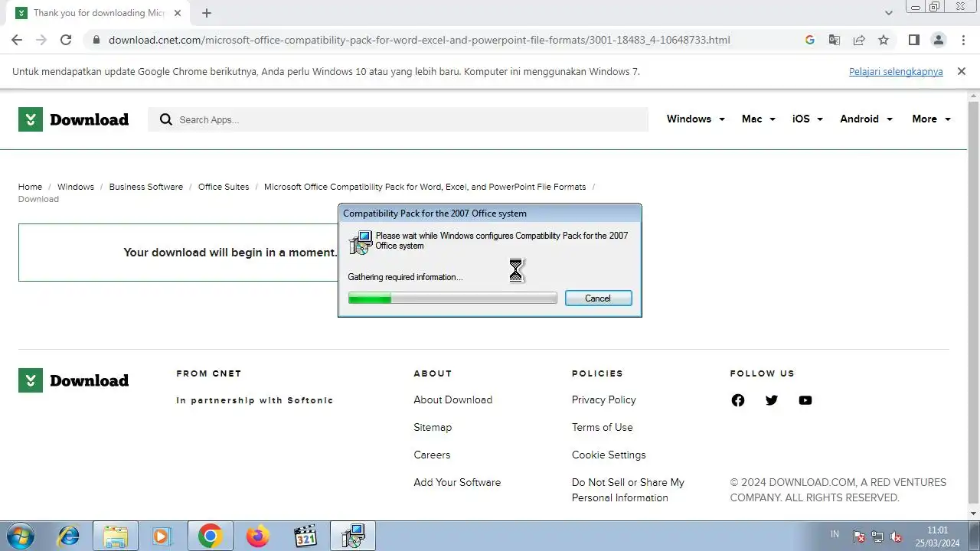Screen dimensions: 980x551
Task: Go forward to next page
Action: tap(41, 40)
